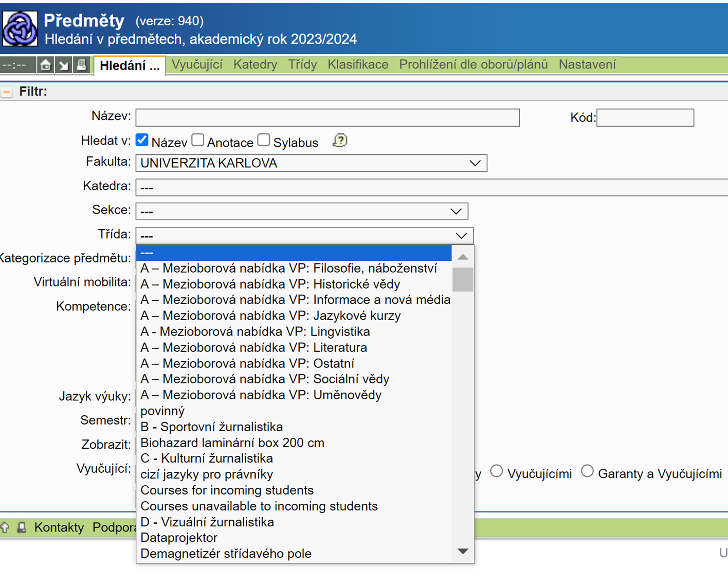Select the Vyučujícími radio button
Screen dimensions: 728x584
(496, 471)
